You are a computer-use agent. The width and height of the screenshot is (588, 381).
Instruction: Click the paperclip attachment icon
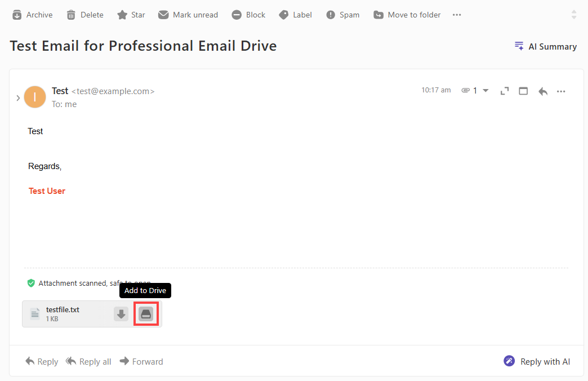[x=465, y=91]
